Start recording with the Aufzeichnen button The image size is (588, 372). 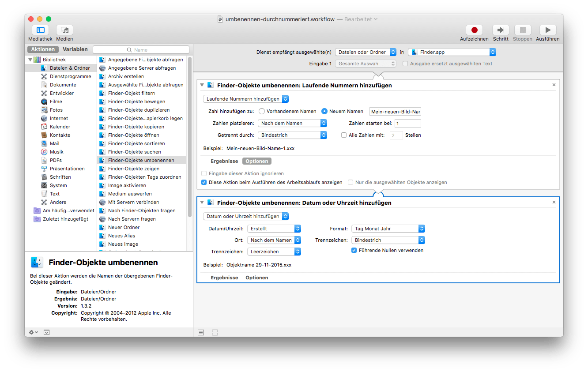click(x=474, y=30)
